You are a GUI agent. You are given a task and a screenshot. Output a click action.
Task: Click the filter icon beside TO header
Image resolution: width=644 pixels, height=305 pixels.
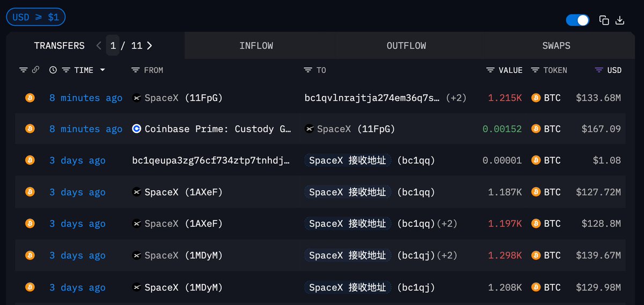(308, 70)
